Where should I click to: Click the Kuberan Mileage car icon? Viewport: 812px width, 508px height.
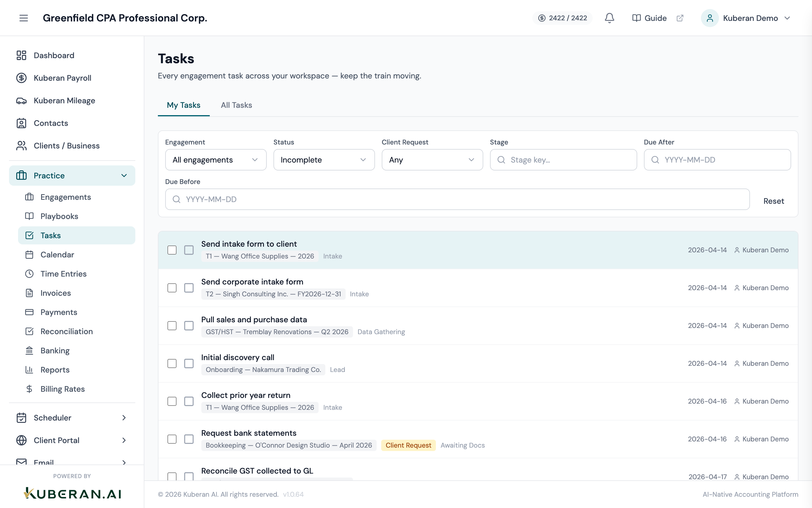pos(21,100)
